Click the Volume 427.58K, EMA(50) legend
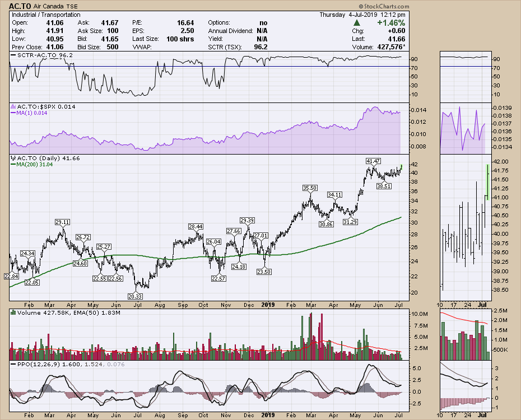Image resolution: width=521 pixels, height=420 pixels. 66,312
